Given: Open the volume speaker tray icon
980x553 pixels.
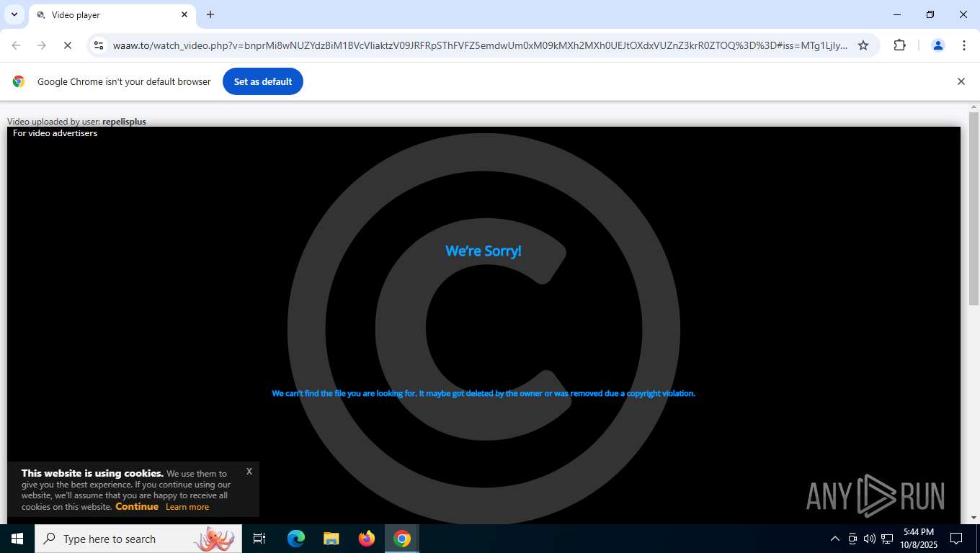Looking at the screenshot, I should (x=870, y=539).
